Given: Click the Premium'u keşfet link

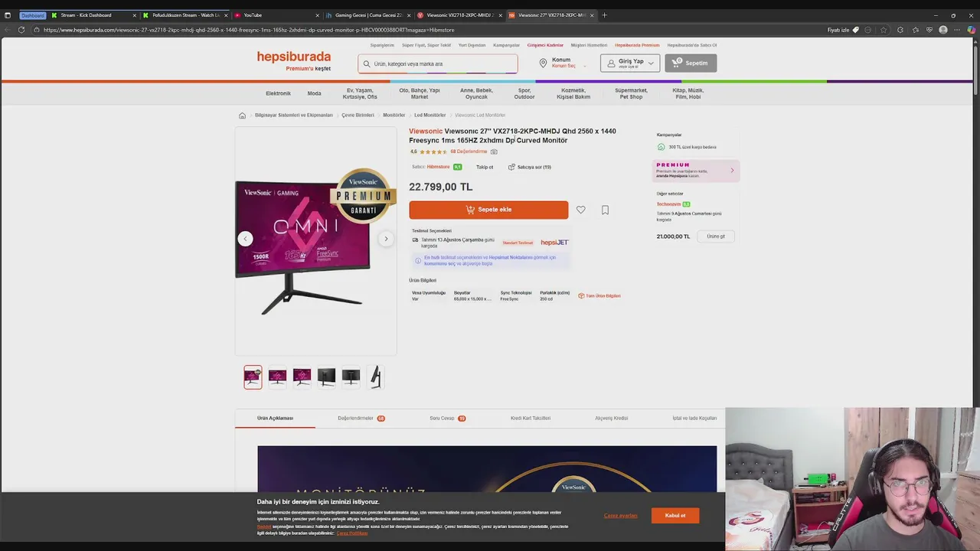Looking at the screenshot, I should (x=309, y=69).
